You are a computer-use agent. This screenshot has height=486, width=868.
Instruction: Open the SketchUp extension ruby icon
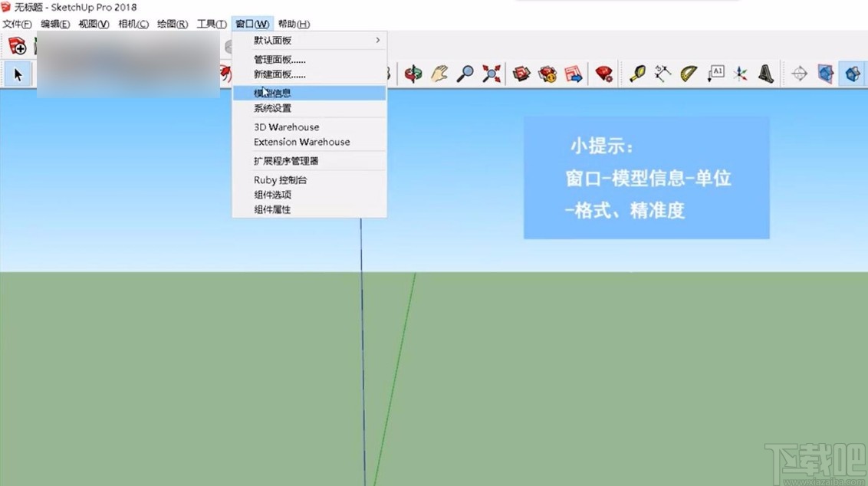pyautogui.click(x=603, y=74)
